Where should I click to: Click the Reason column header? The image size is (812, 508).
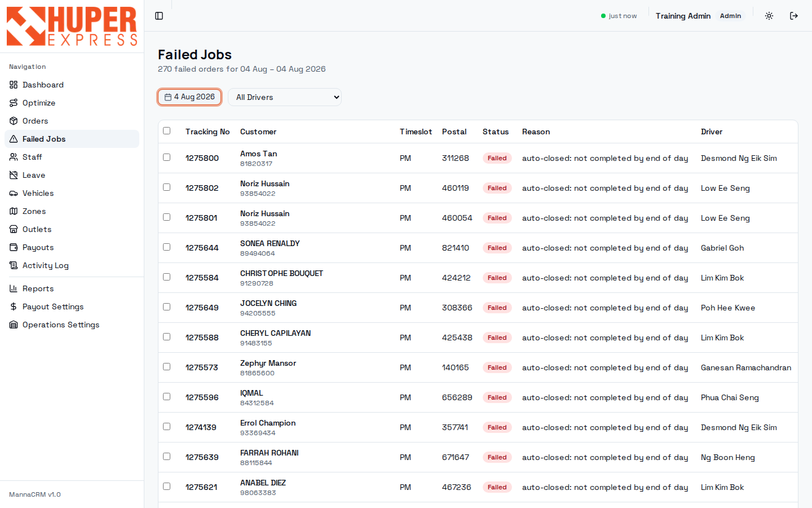[536, 132]
